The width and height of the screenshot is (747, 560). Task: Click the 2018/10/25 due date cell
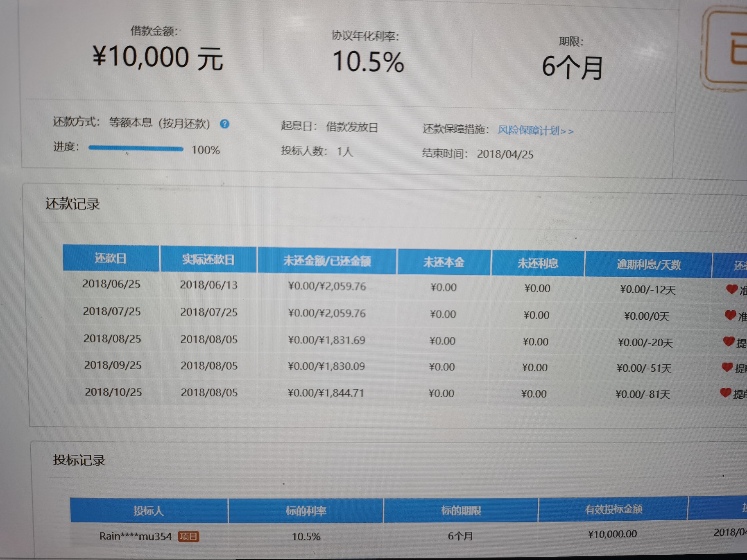tap(113, 392)
